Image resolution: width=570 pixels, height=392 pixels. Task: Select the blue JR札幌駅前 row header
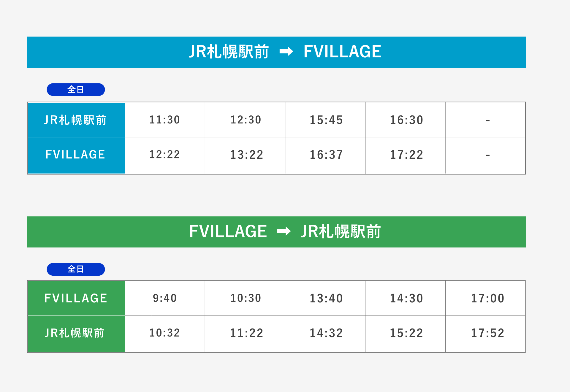[76, 120]
